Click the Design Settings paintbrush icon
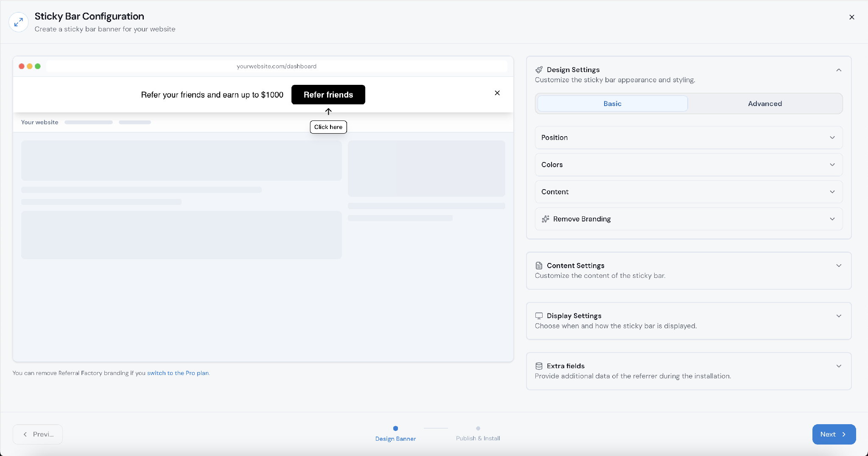The width and height of the screenshot is (868, 456). tap(539, 70)
